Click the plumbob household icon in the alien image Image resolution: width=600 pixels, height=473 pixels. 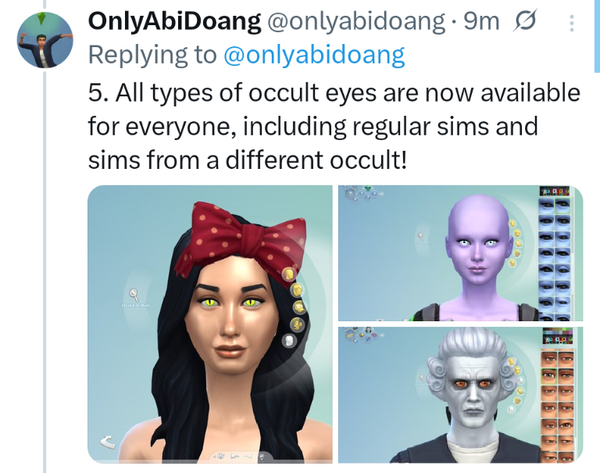click(368, 189)
